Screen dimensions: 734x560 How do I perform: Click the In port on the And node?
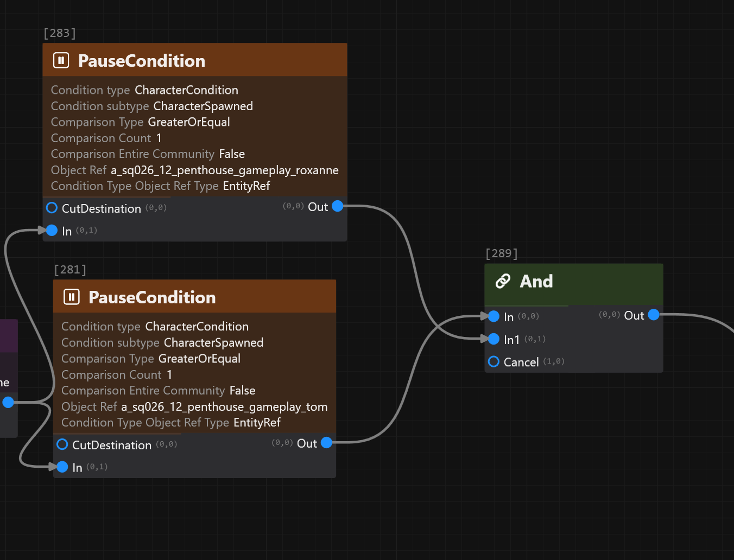493,316
